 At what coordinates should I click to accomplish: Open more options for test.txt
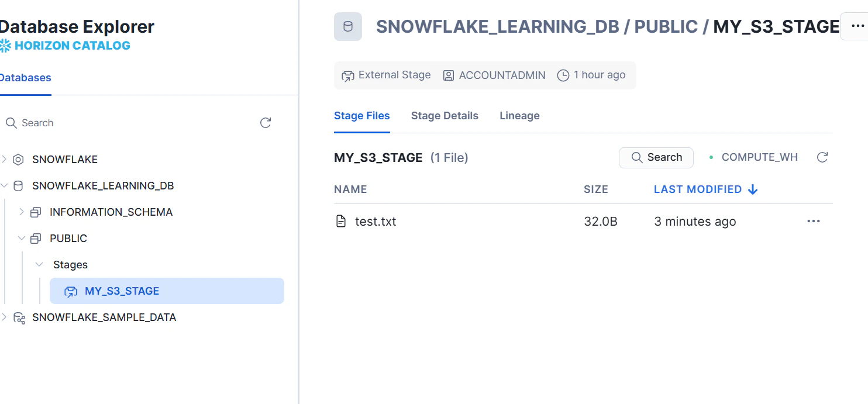(813, 222)
